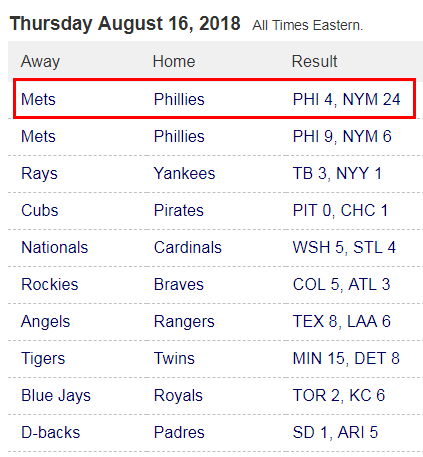Image resolution: width=423 pixels, height=457 pixels.
Task: Click the Yankees home team link
Action: 184,173
